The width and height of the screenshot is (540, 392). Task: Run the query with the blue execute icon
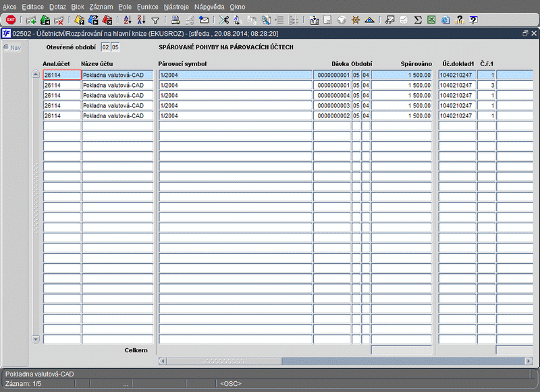[x=93, y=20]
